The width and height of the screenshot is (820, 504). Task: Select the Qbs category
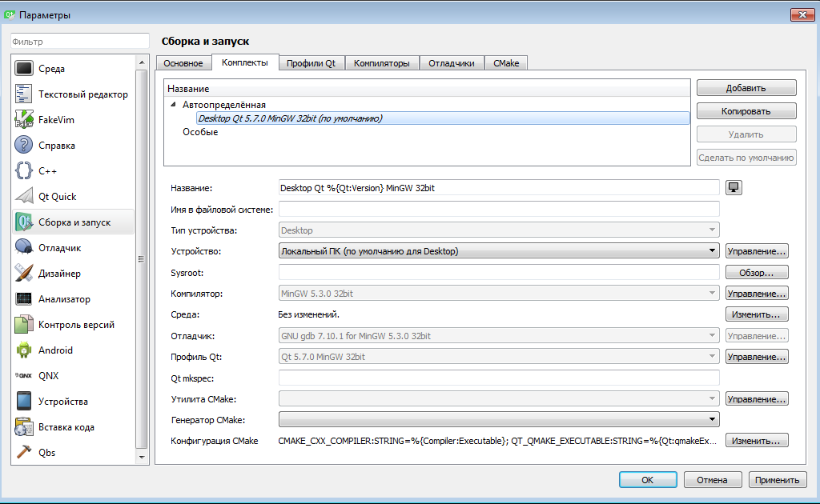[x=48, y=453]
